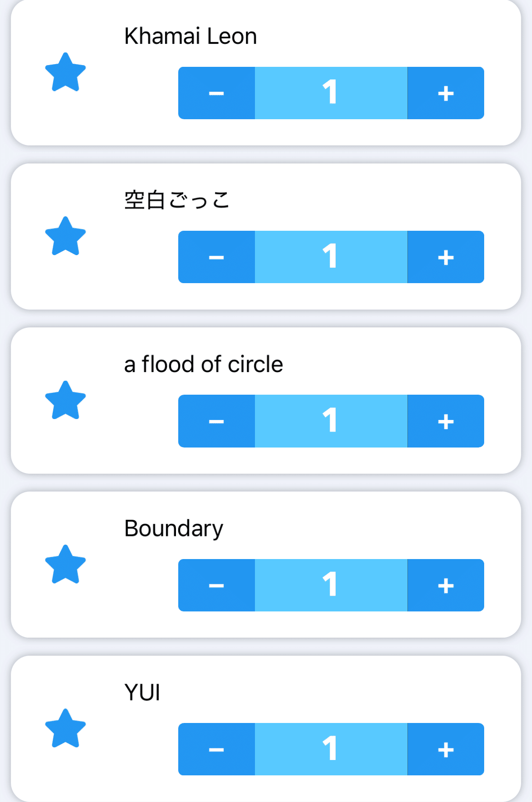Select the a flood of circle title
532x802 pixels.
tap(204, 364)
